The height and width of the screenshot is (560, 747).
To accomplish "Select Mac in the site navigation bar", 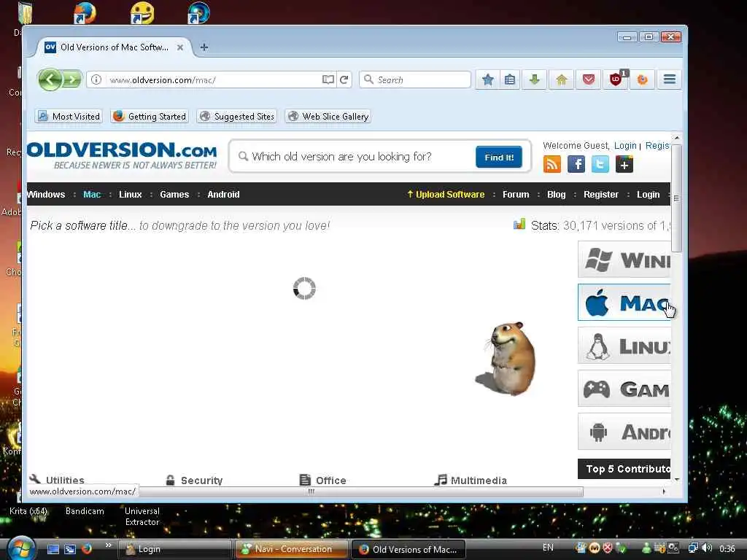I will (x=92, y=194).
